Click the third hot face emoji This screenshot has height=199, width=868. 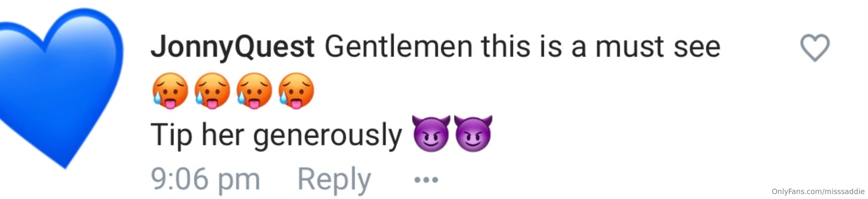254,91
